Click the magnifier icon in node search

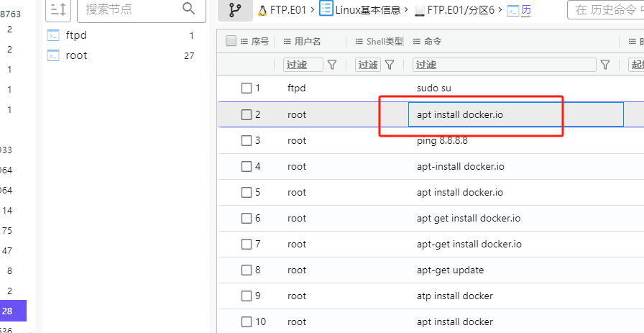pos(189,9)
